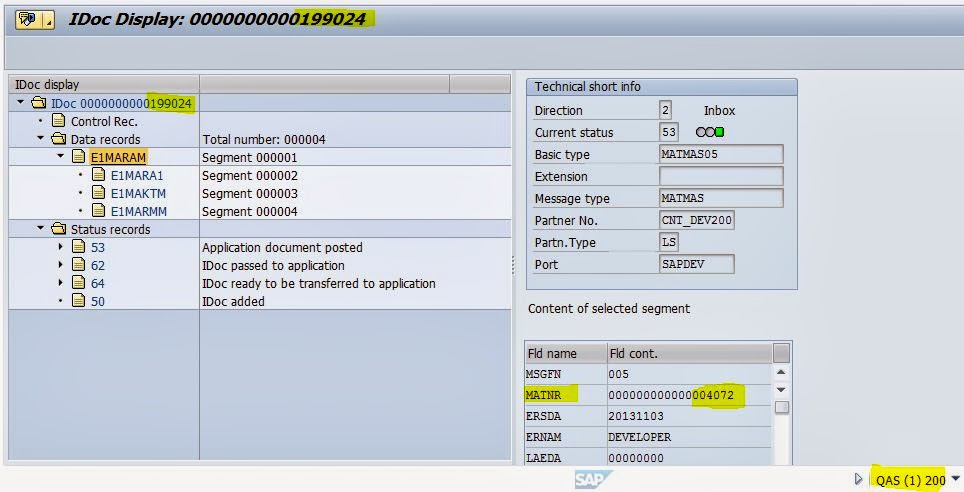Viewport: 964px width, 492px height.
Task: Collapse the IDoc 0000000000199024 root node
Action: 21,103
